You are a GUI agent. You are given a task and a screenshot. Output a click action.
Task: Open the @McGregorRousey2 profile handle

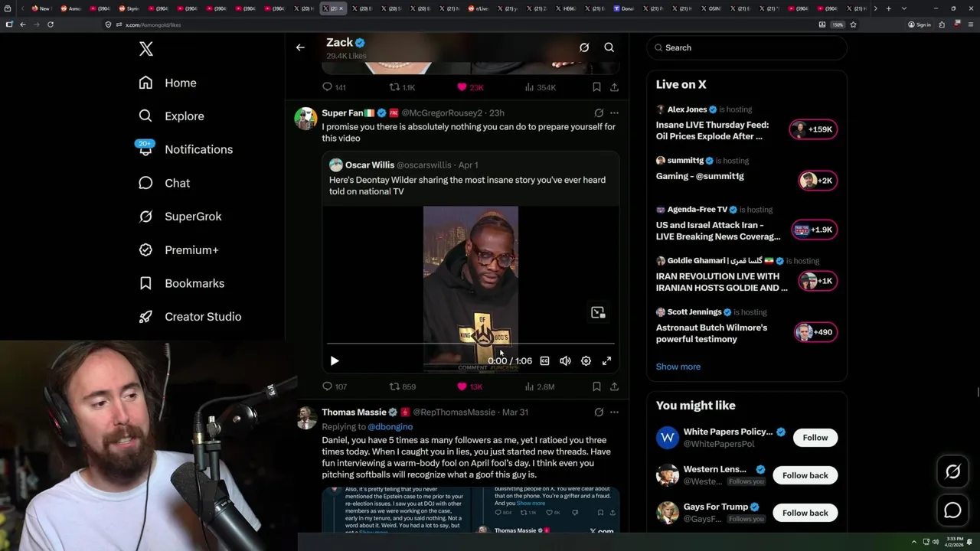click(442, 112)
